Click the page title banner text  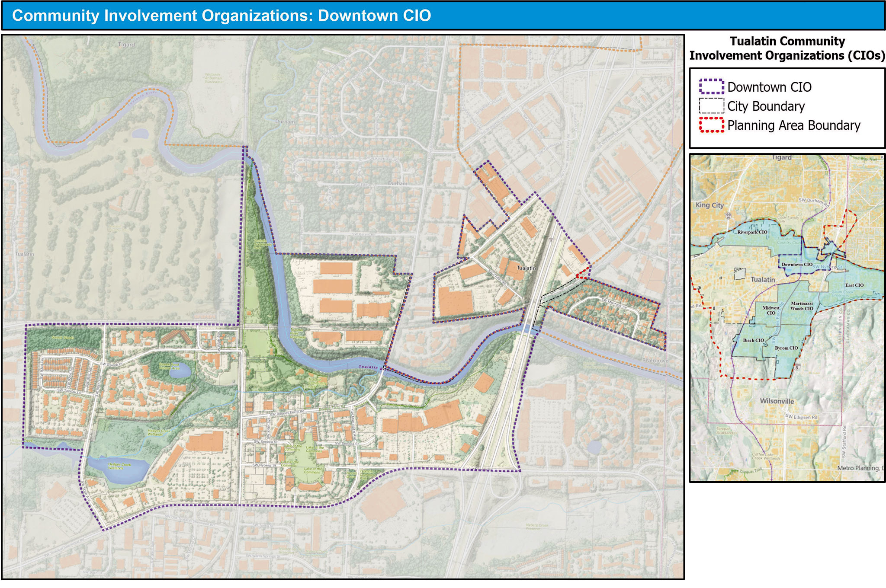pyautogui.click(x=221, y=16)
